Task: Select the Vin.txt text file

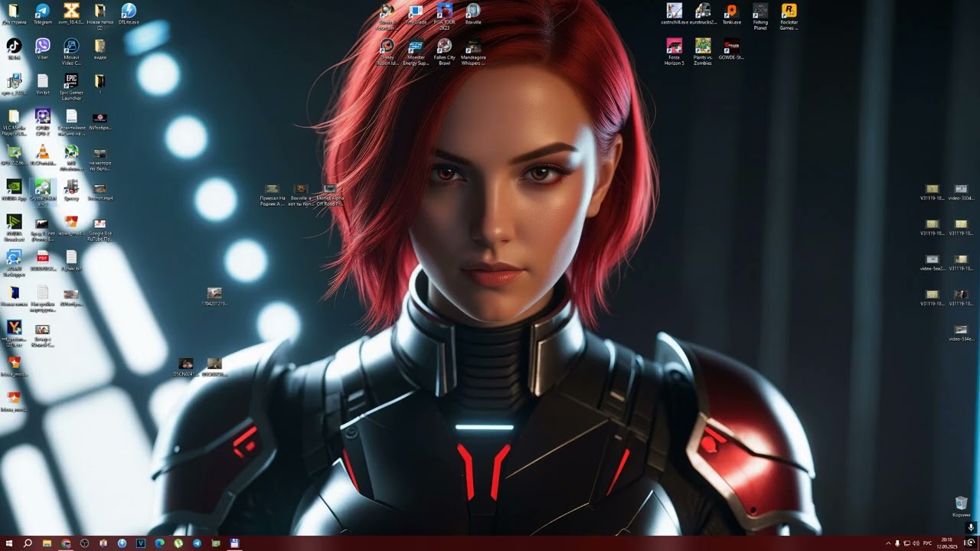Action: coord(43,84)
